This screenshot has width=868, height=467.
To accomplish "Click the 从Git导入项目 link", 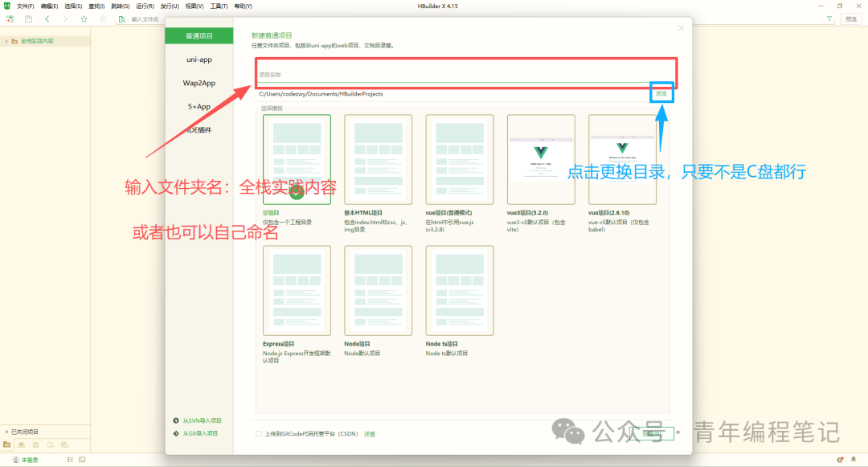I will [200, 433].
